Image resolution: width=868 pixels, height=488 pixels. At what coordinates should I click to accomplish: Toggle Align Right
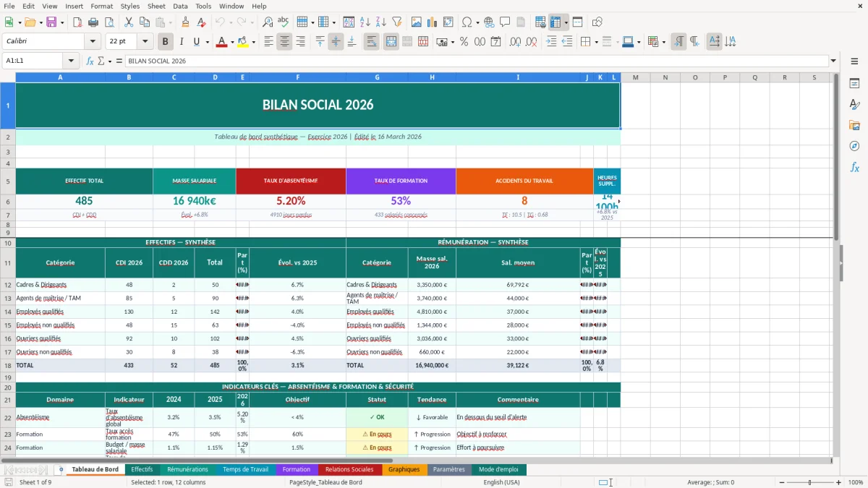tap(300, 42)
